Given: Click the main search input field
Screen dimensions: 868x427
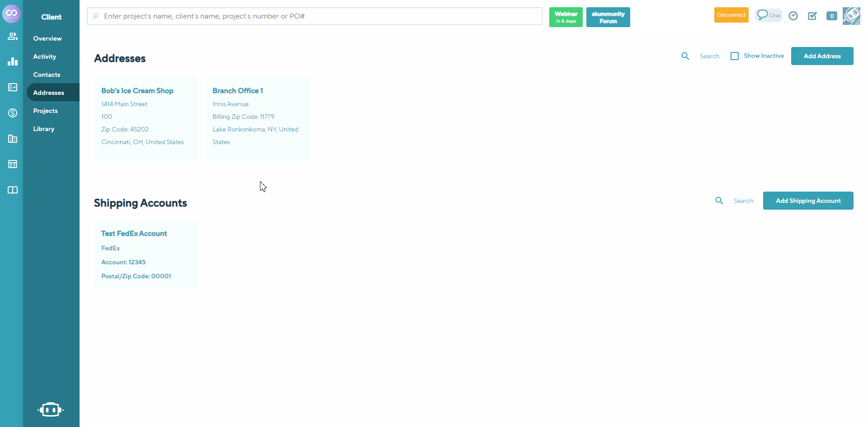Looking at the screenshot, I should click(314, 16).
